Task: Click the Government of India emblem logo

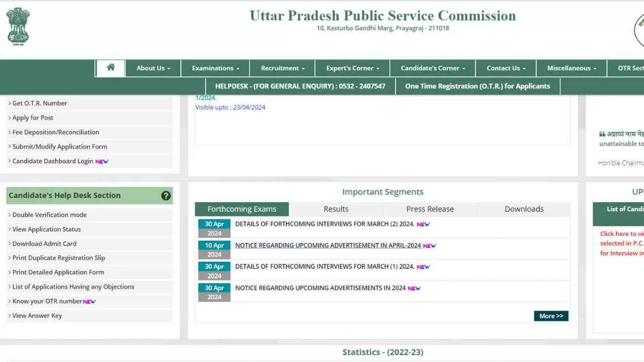Action: (x=18, y=26)
